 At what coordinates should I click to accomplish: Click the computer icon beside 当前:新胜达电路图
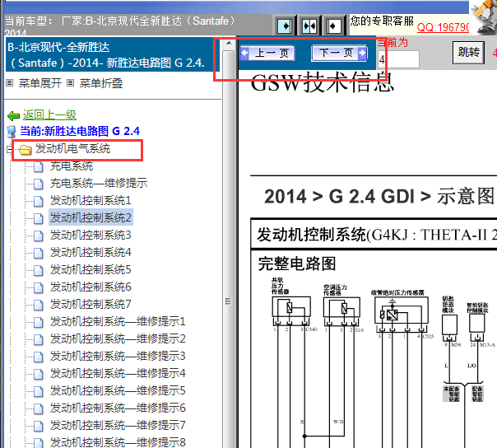click(x=12, y=132)
